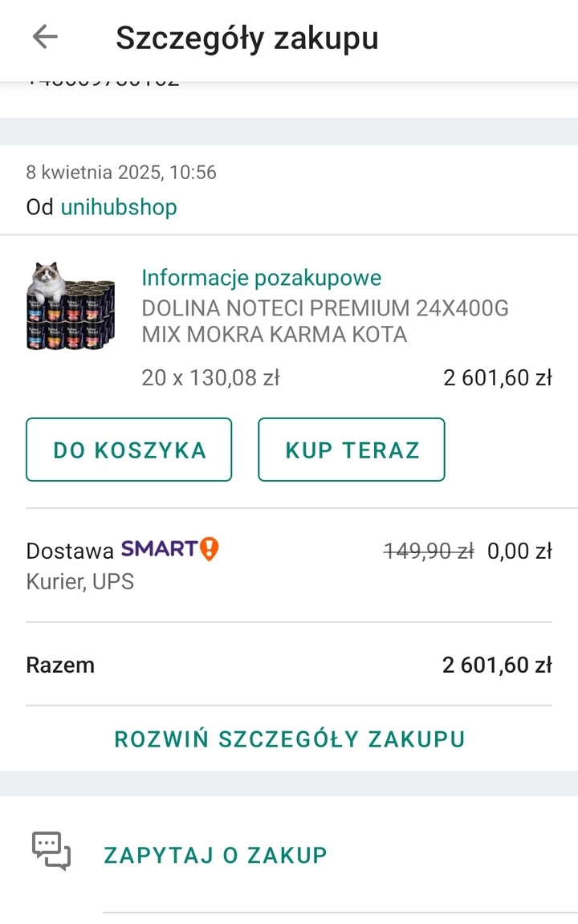Select ZAPYTAJ O ZAKUP option
578x924 pixels.
(x=215, y=854)
